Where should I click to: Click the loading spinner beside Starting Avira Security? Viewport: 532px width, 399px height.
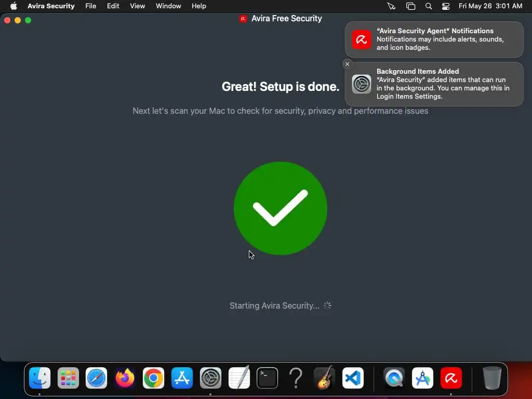(x=327, y=305)
